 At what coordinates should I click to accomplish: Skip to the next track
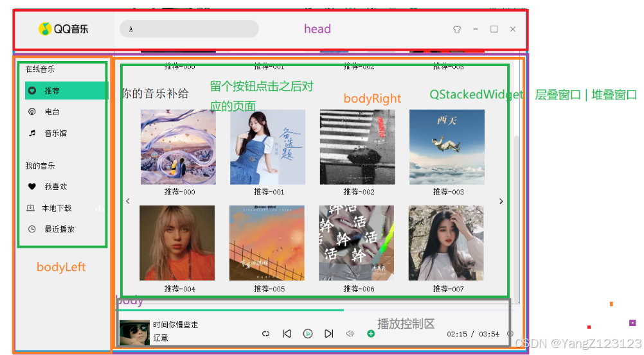(x=328, y=334)
